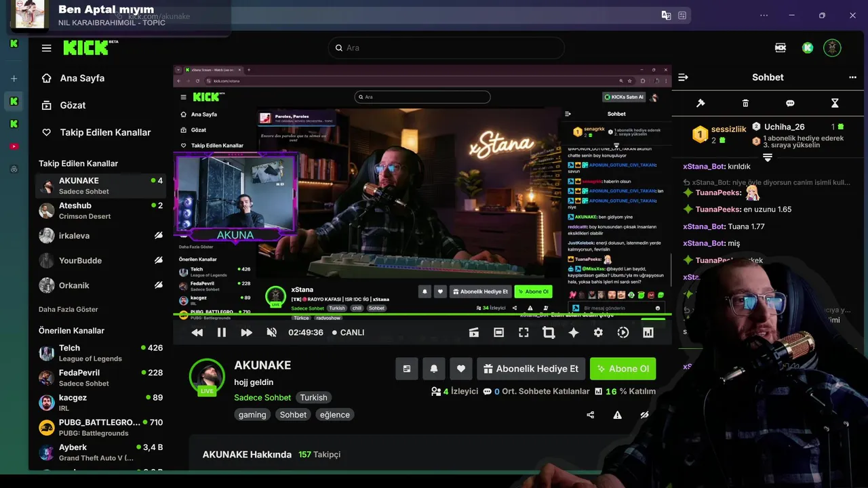Click the gaming tag
Viewport: 868px width, 488px height.
point(252,415)
